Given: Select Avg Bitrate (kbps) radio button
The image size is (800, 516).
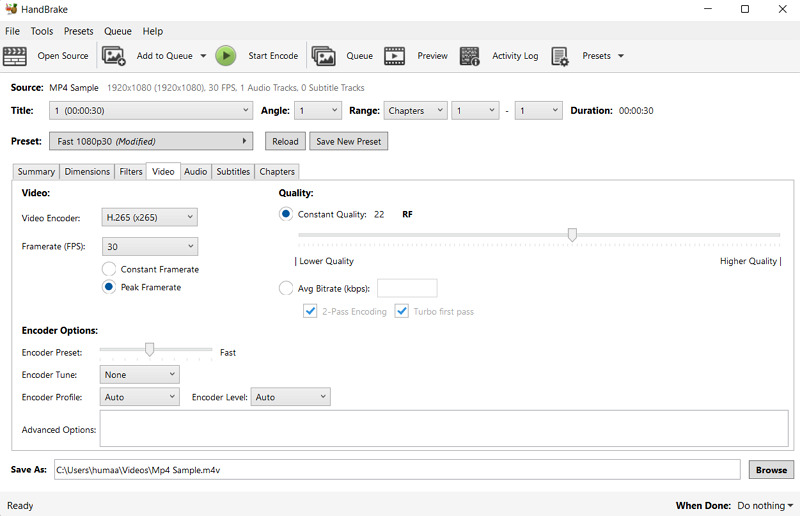Looking at the screenshot, I should click(286, 288).
